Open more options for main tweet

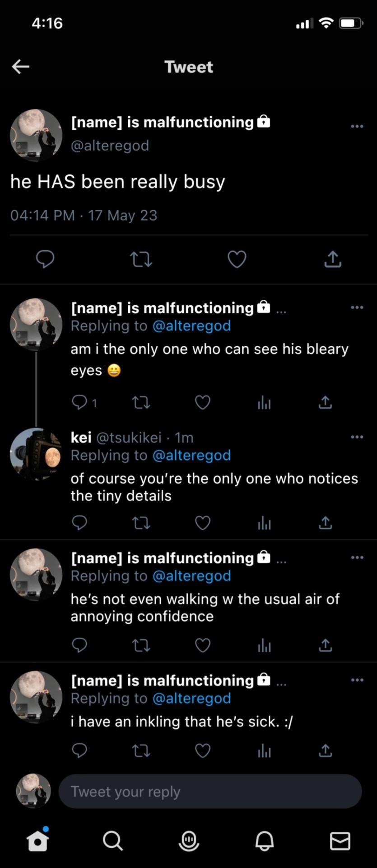point(357,126)
